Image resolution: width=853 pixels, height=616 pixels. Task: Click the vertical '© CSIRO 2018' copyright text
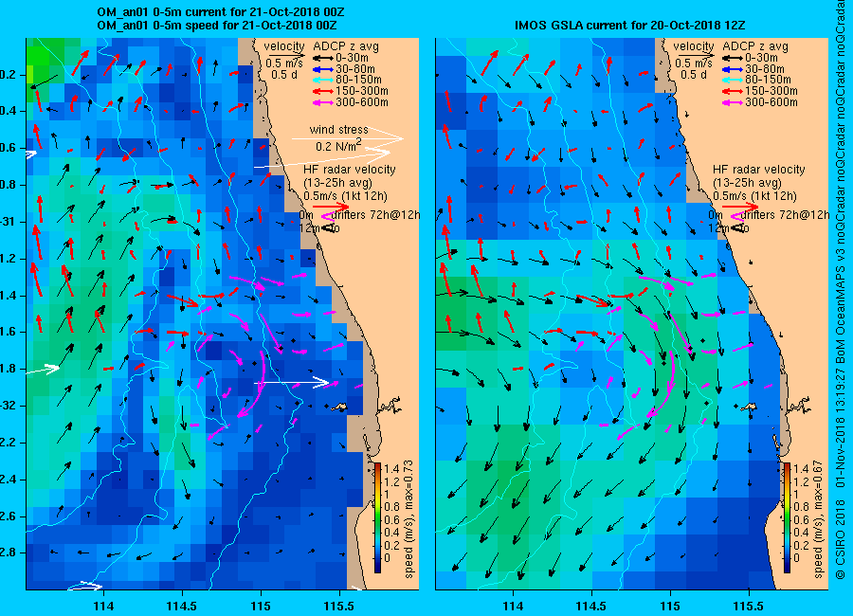point(841,539)
